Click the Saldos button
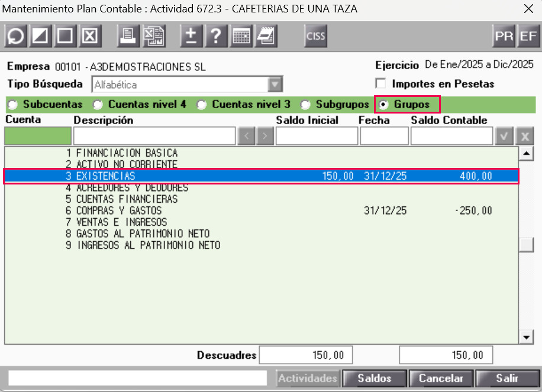The width and height of the screenshot is (542, 392). click(x=375, y=378)
